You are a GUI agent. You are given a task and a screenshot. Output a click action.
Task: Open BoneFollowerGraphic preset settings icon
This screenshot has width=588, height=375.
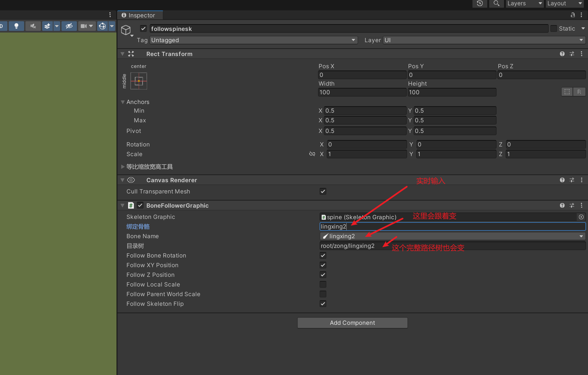[572, 205]
